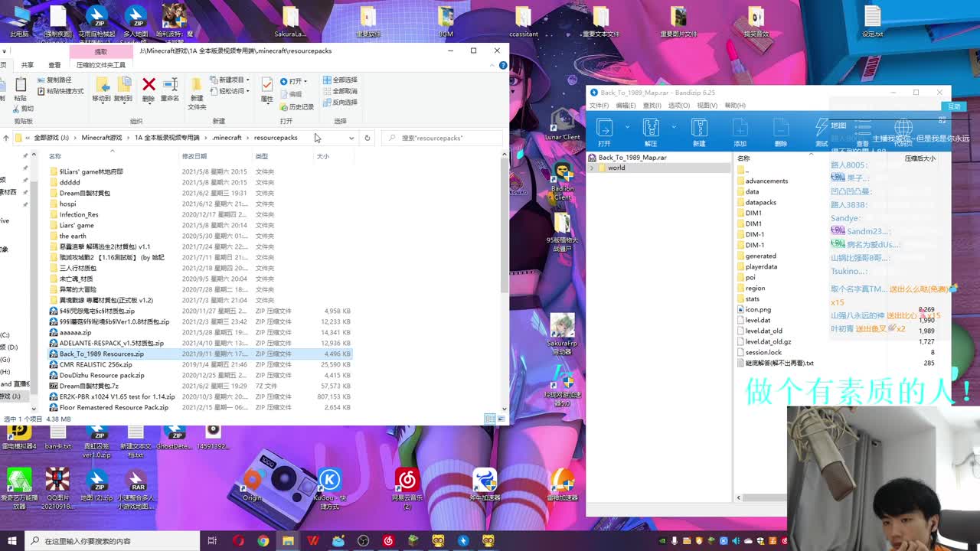Open the Options (选项) menu in Bandizip
The width and height of the screenshot is (980, 551).
679,106
